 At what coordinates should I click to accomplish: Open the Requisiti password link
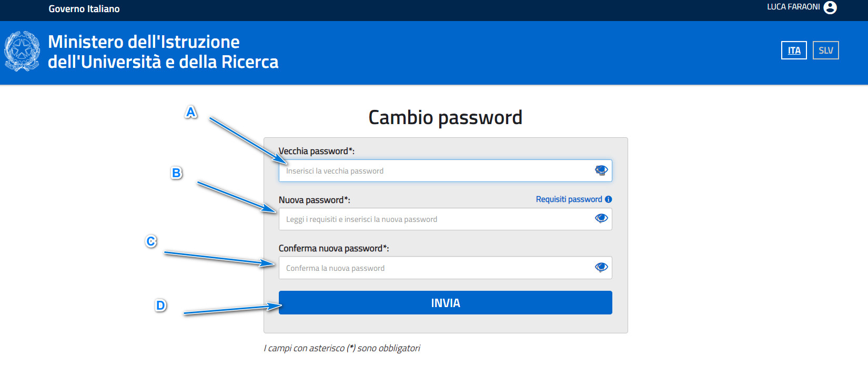click(x=569, y=199)
